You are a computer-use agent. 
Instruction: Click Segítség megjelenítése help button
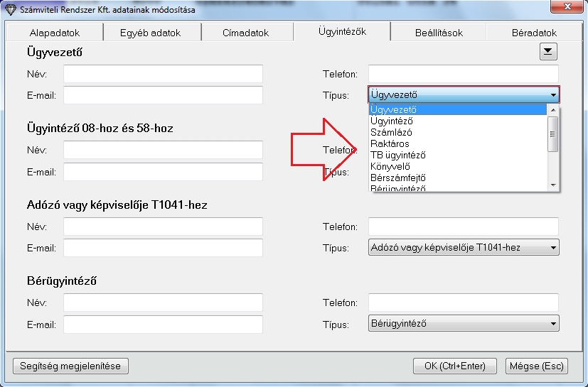point(70,366)
